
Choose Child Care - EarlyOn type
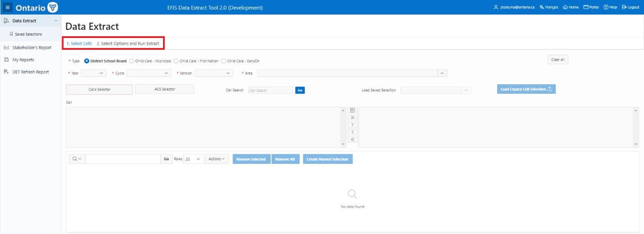click(x=223, y=61)
